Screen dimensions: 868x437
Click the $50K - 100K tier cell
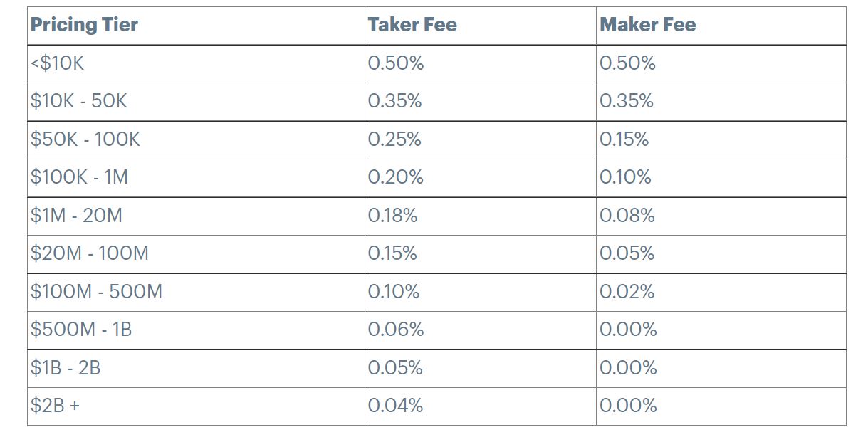pos(197,140)
